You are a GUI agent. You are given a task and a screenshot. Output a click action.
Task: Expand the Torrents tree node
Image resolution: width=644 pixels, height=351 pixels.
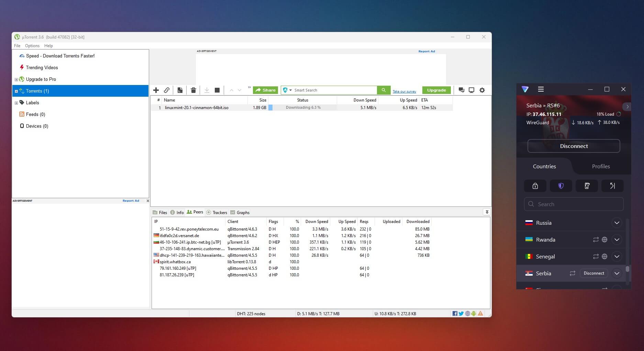pyautogui.click(x=16, y=91)
